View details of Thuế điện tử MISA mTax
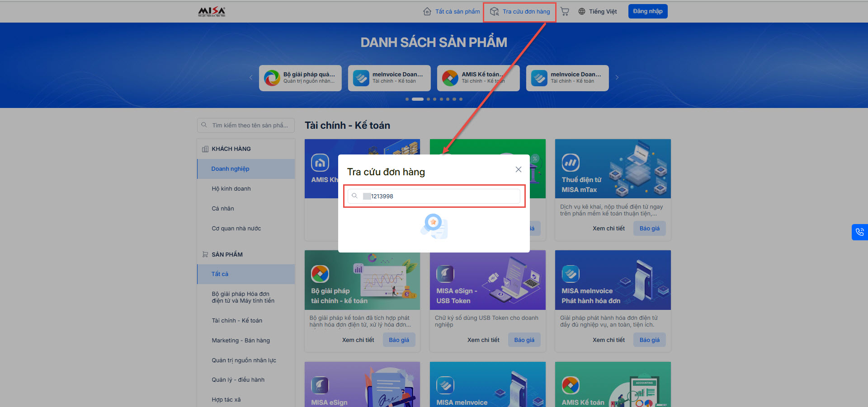The height and width of the screenshot is (407, 868). (x=609, y=229)
